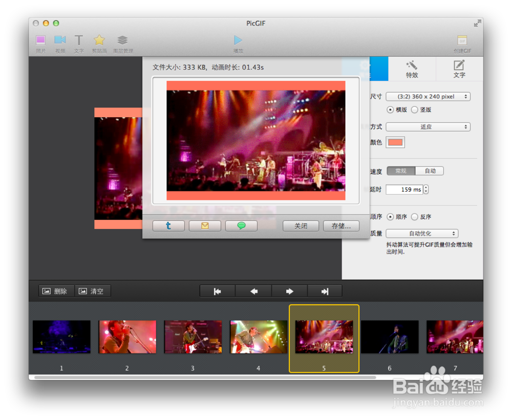Viewport: 512px width, 420px height.
Task: Share the GIF by email
Action: [x=205, y=226]
